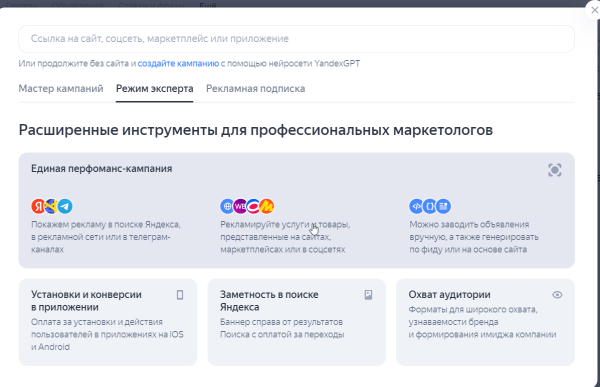This screenshot has height=387, width=600.
Task: Click text 'Рекламируйте услуги и товары'
Action: (285, 225)
